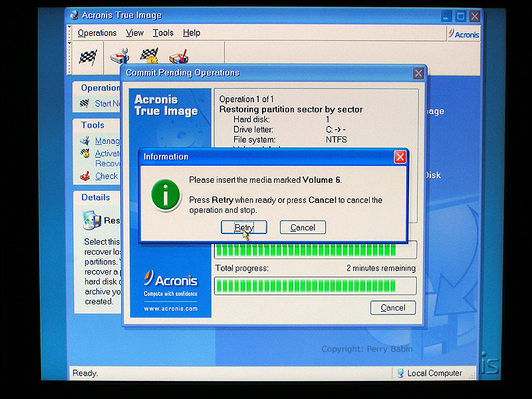Viewport: 532px width, 399px height.
Task: Click the "Tools" sidebar panel heading
Action: pyautogui.click(x=92, y=125)
